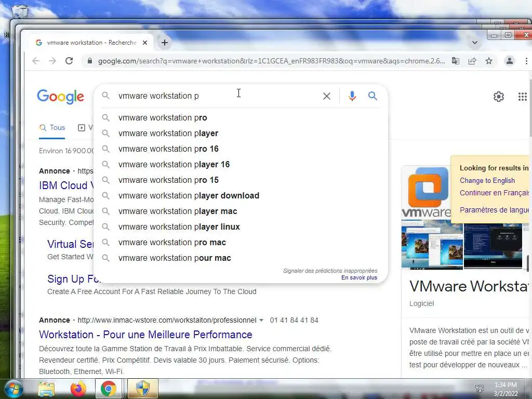Click the share page icon
This screenshot has height=399, width=532.
click(x=472, y=61)
